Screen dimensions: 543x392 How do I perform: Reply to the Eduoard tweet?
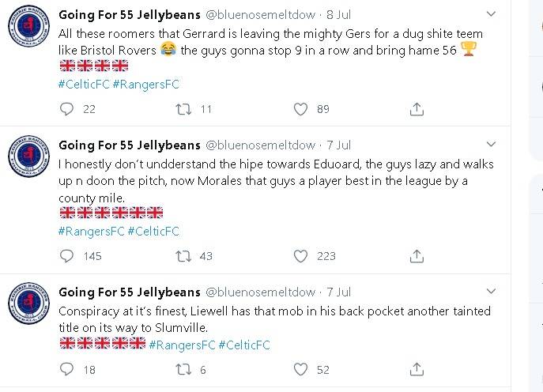click(66, 256)
